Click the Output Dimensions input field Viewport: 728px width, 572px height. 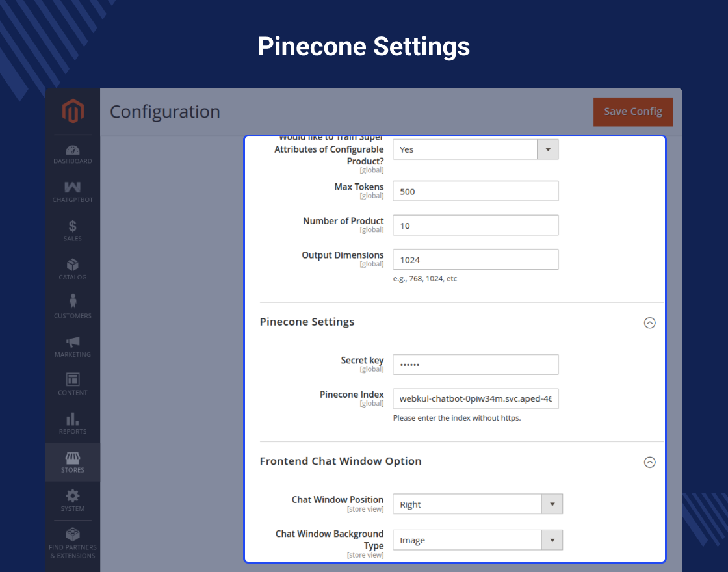point(475,259)
